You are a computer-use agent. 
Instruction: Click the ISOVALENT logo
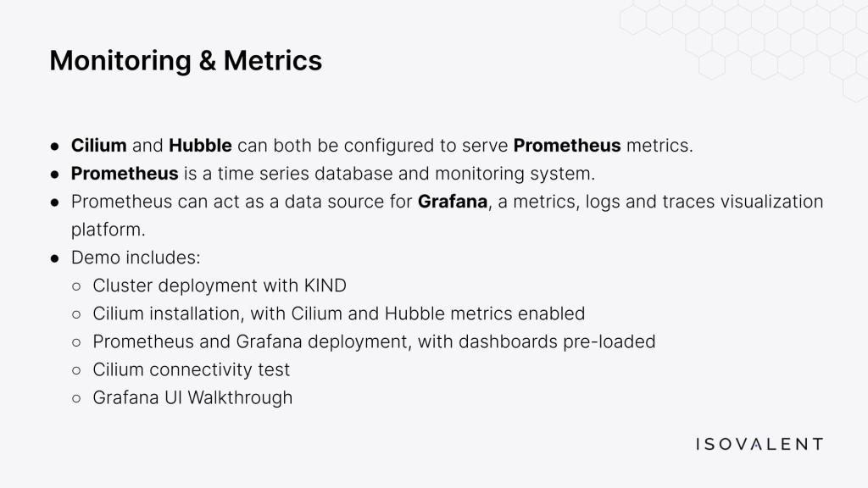(759, 444)
